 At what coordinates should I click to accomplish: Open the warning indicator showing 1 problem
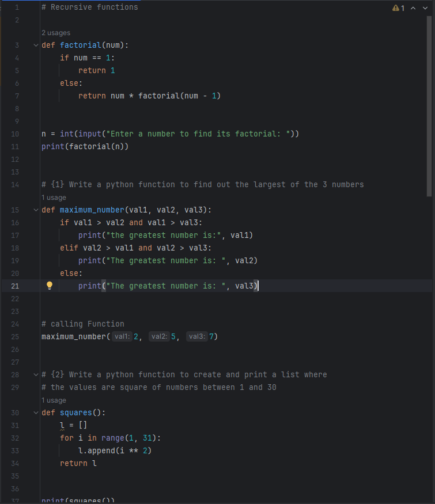[x=398, y=8]
